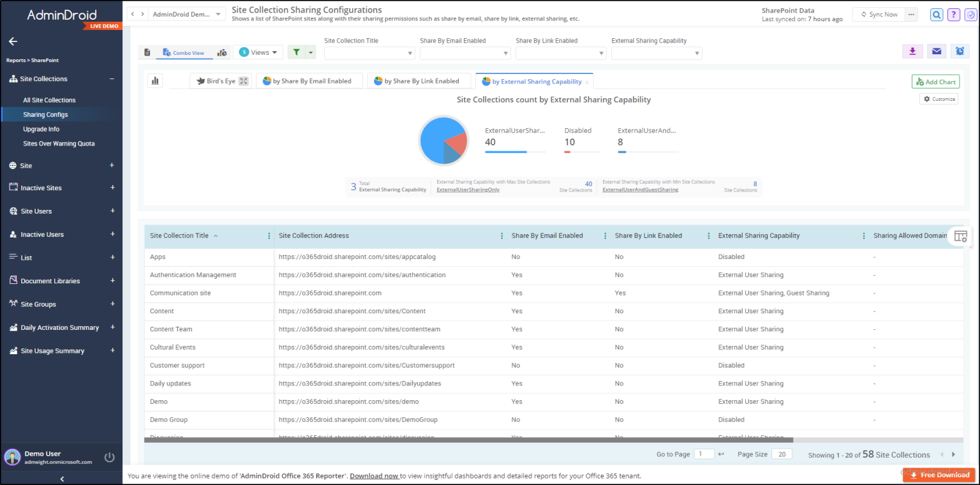Open the Share By Email Enabled filter dropdown
This screenshot has height=485, width=980.
465,54
